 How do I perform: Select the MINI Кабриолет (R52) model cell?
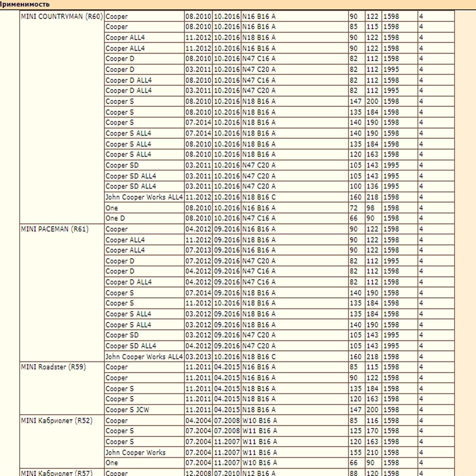57,421
